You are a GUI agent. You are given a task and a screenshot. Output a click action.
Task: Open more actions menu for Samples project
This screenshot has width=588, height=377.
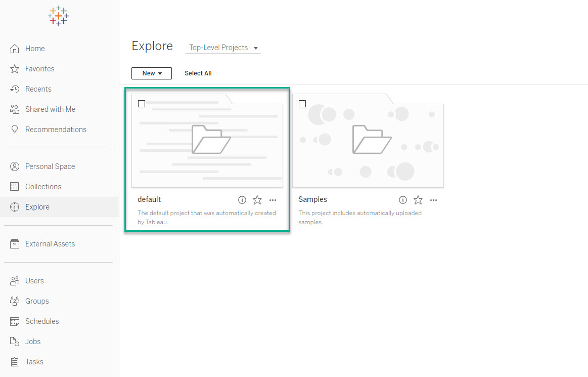coord(433,200)
